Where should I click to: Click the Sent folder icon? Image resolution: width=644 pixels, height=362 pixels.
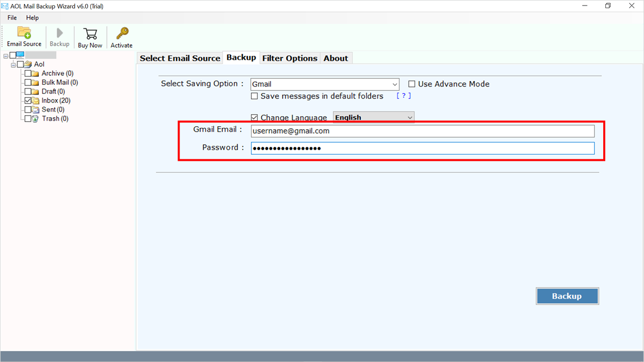[x=35, y=110]
